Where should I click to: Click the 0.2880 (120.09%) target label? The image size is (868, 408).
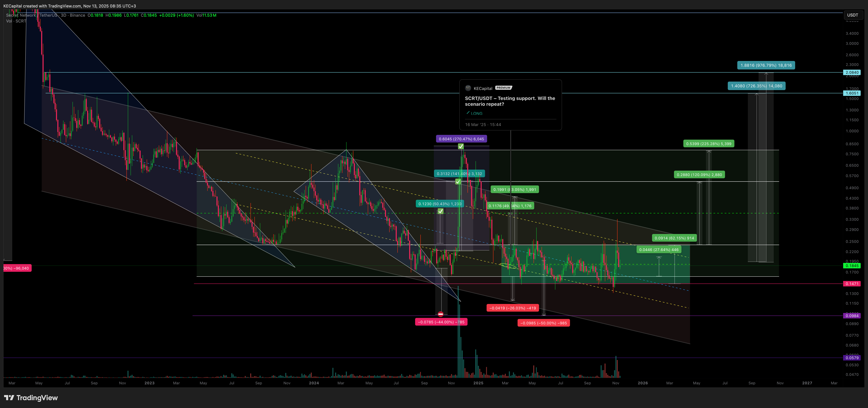699,175
